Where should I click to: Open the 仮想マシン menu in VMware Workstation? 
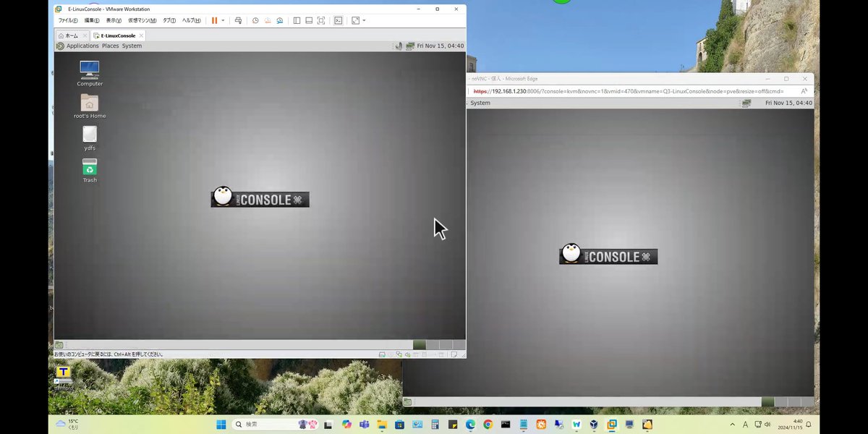(x=142, y=20)
